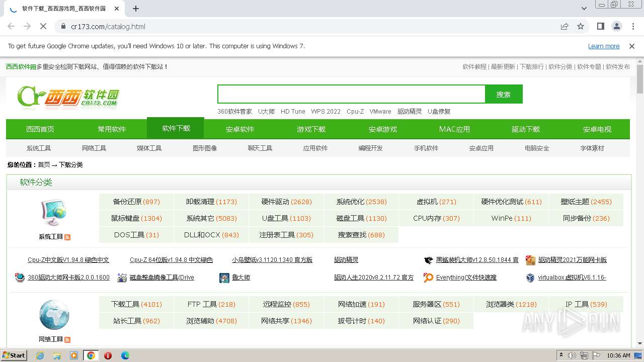Image resolution: width=644 pixels, height=362 pixels.
Task: Stop loading the page
Action: [x=43, y=26]
